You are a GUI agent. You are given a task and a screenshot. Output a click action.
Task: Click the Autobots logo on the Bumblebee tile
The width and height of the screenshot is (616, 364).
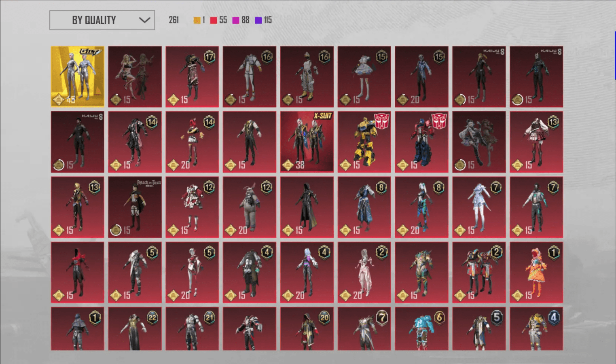click(381, 121)
